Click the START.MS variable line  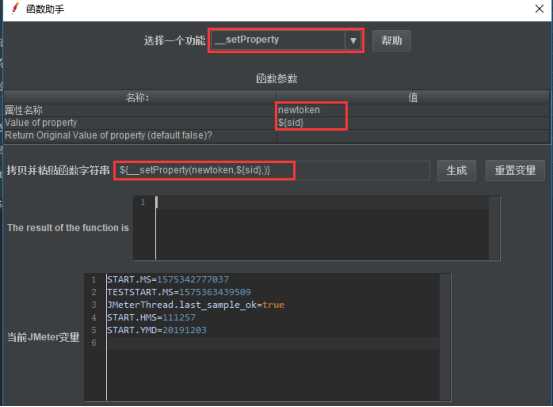168,280
